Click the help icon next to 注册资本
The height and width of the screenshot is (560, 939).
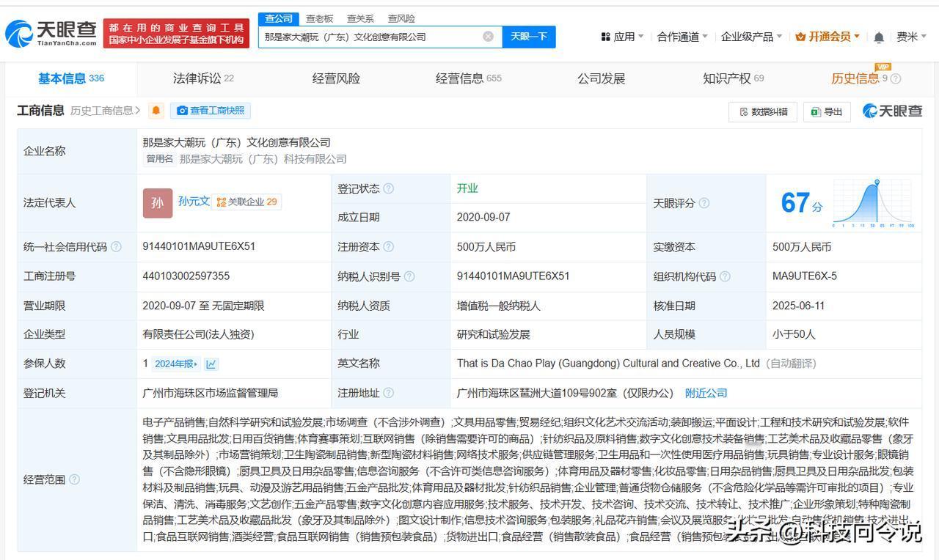pos(388,247)
